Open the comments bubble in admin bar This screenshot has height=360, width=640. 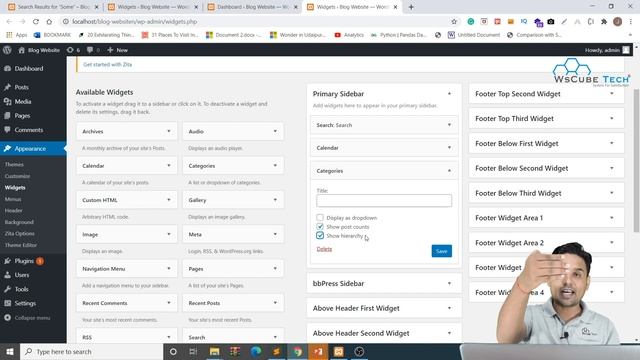coord(93,50)
